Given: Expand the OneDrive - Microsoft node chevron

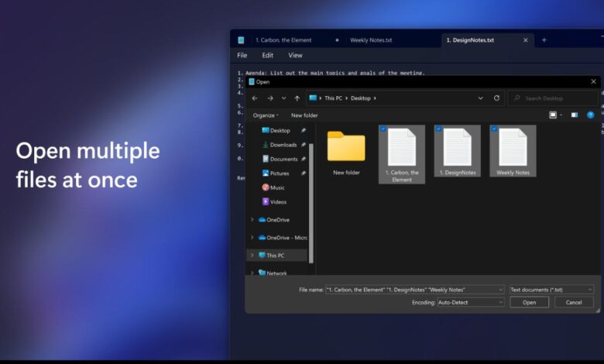Looking at the screenshot, I should (252, 237).
